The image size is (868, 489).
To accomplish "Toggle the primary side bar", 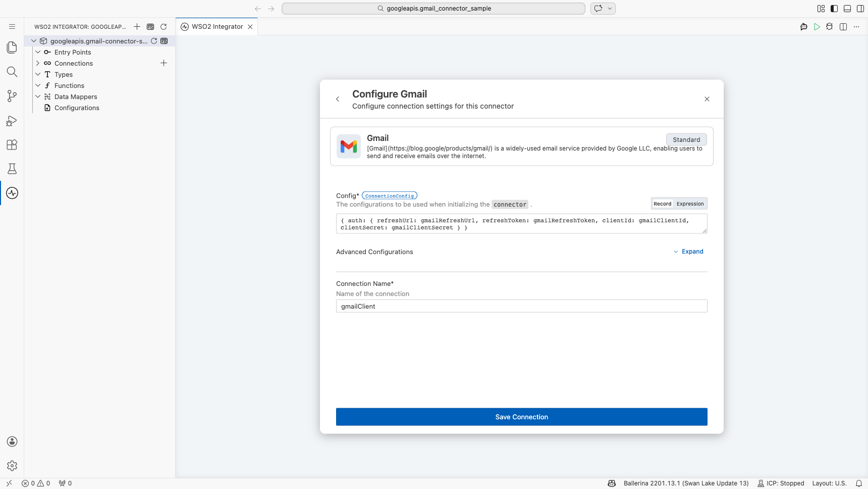I will point(834,9).
